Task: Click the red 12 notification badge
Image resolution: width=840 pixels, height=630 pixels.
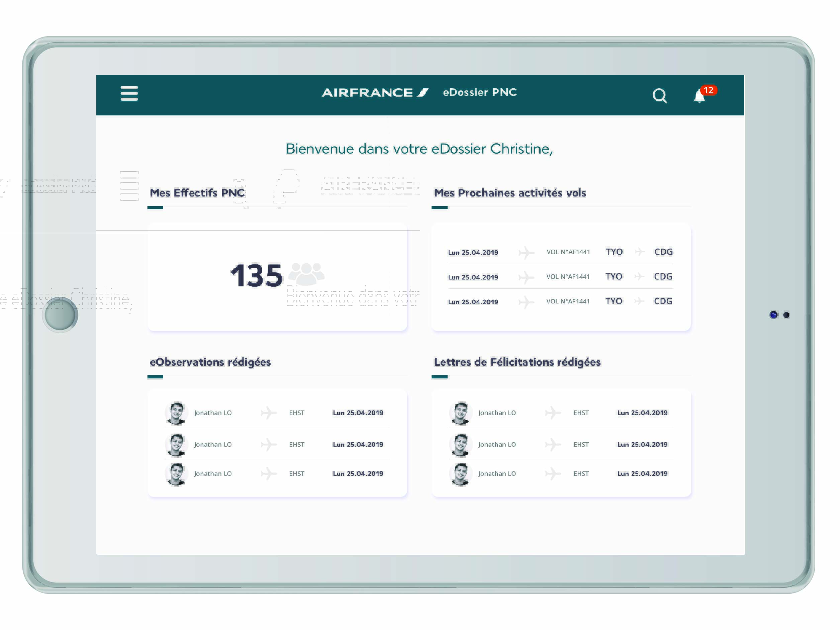Action: [x=708, y=90]
